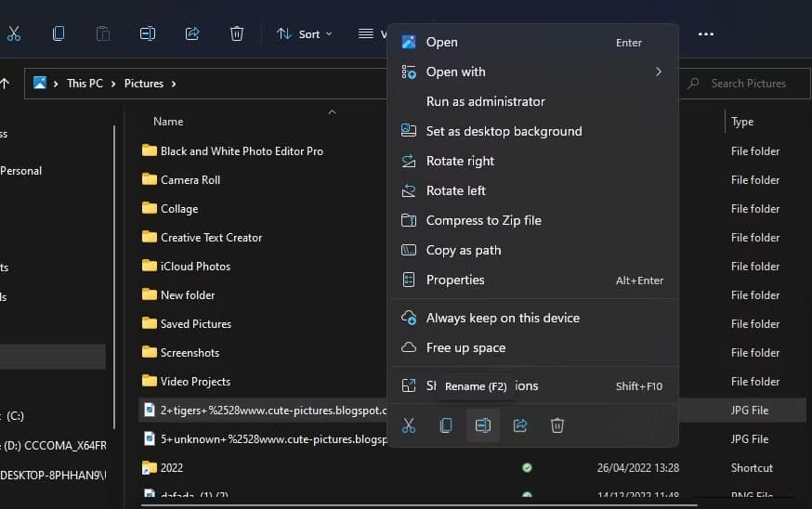Click the chevron after Pictures in address bar
This screenshot has height=509, width=812.
pos(174,84)
